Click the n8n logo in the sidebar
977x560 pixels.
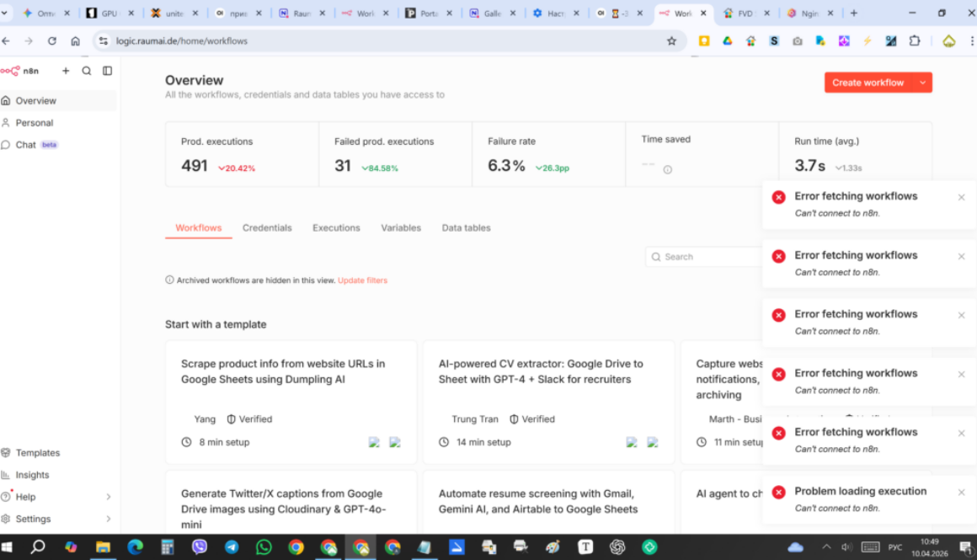click(19, 71)
